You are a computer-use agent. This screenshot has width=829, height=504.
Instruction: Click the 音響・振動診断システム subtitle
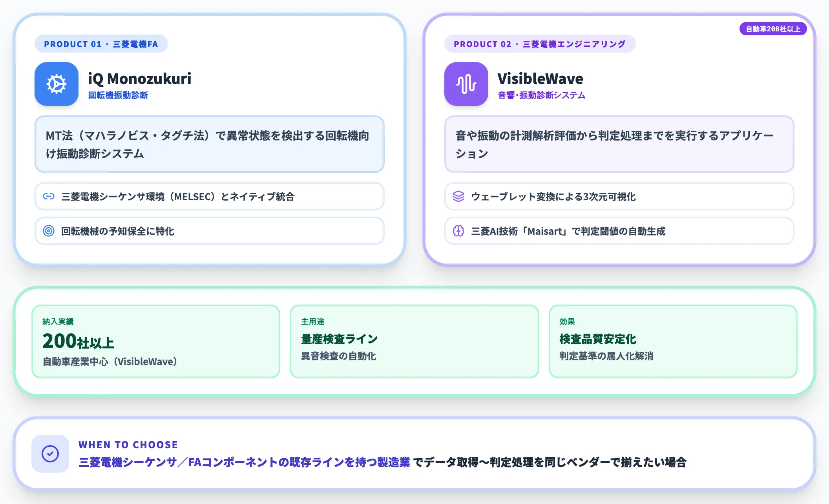[542, 95]
